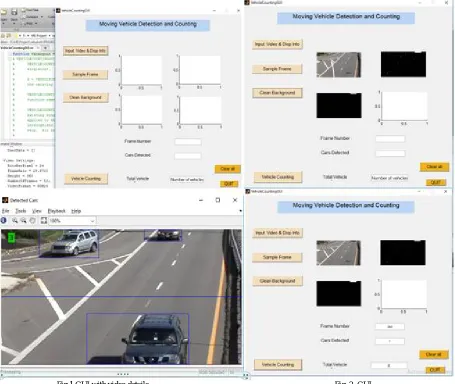Click the Number of vehicles field in top-right GUI
Viewport: 455px width, 384px height.
point(390,178)
